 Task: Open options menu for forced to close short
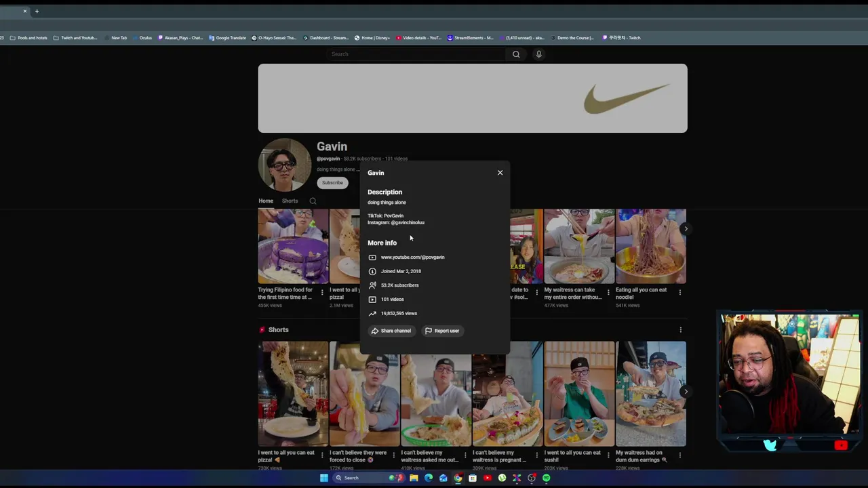click(x=393, y=455)
